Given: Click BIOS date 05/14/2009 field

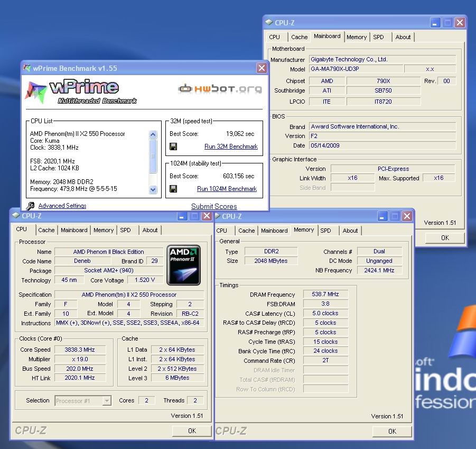Looking at the screenshot, I should [x=382, y=145].
